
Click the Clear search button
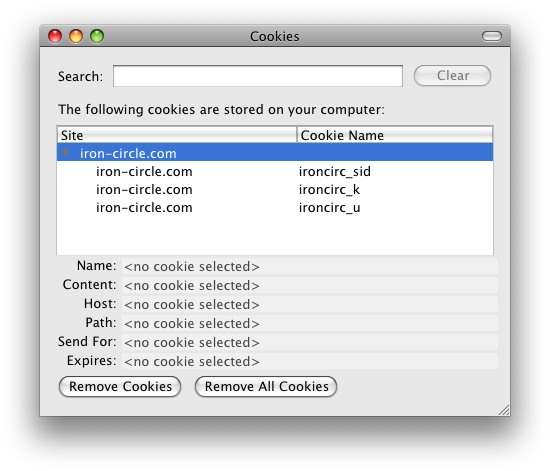click(x=452, y=75)
